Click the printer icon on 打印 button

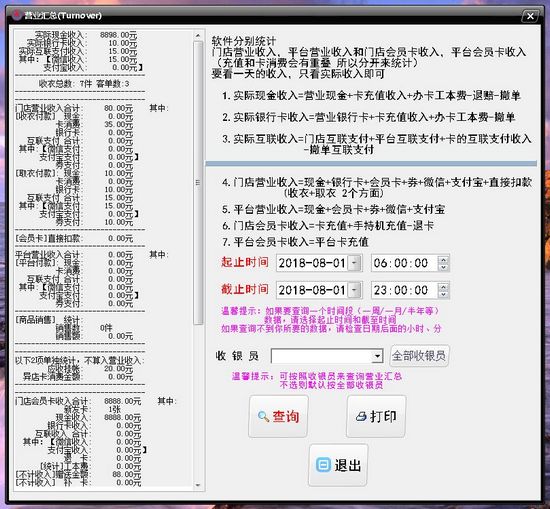(361, 417)
